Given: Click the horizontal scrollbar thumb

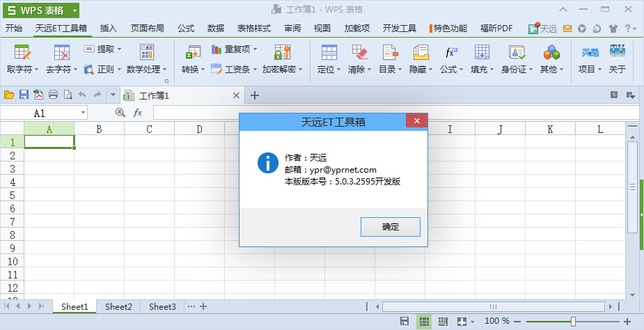Looking at the screenshot, I should tap(493, 306).
